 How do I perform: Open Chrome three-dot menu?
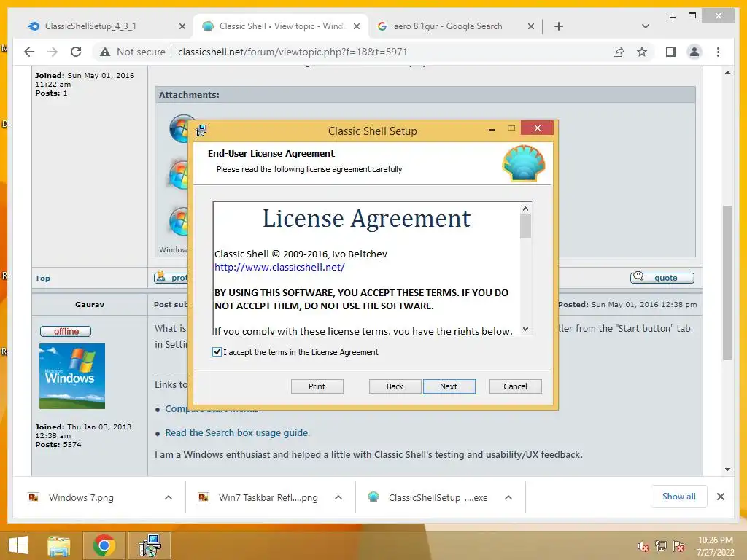coord(718,52)
